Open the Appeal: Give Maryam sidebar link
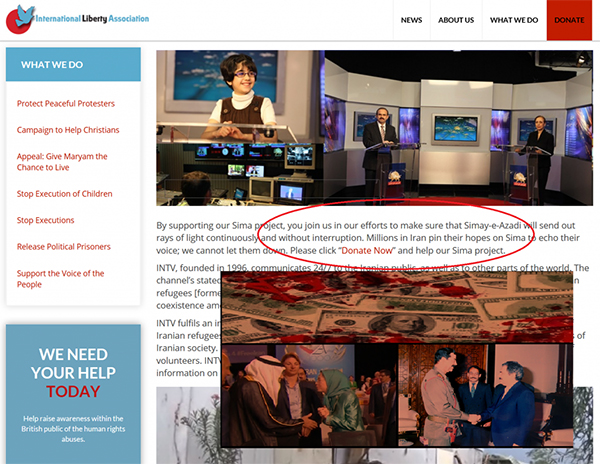This screenshot has height=464, width=600. 62,162
